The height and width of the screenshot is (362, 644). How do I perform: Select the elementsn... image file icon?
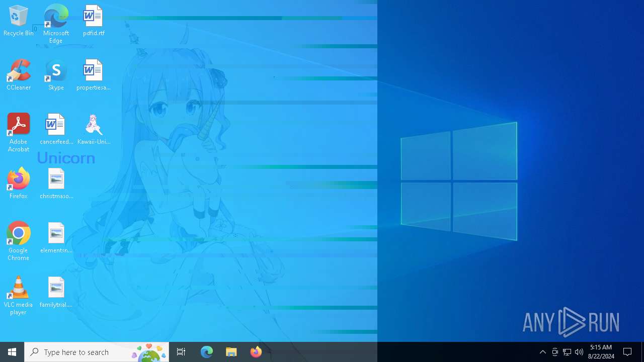point(56,238)
